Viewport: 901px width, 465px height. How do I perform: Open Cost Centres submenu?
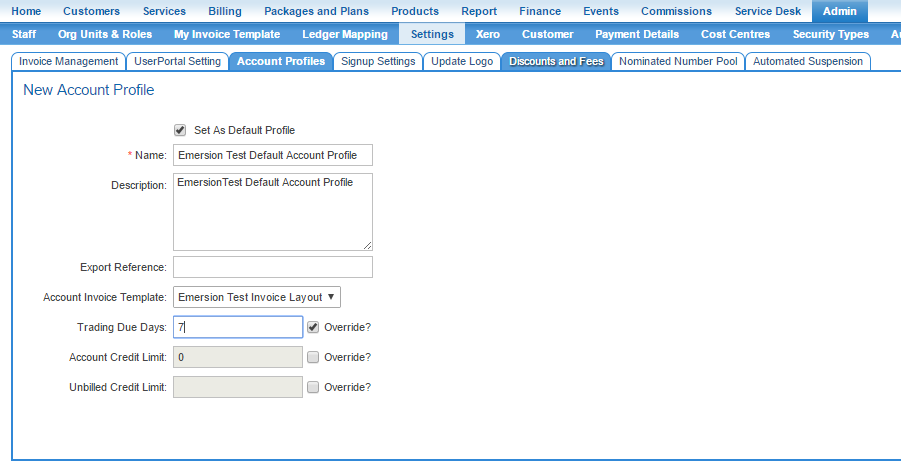[x=736, y=34]
